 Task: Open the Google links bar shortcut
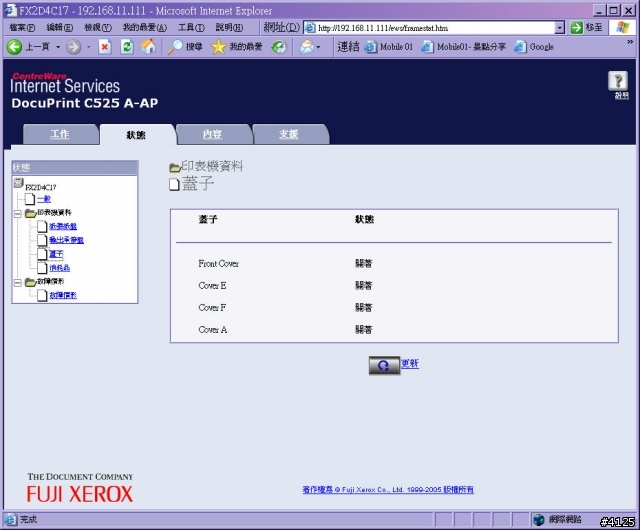click(534, 47)
